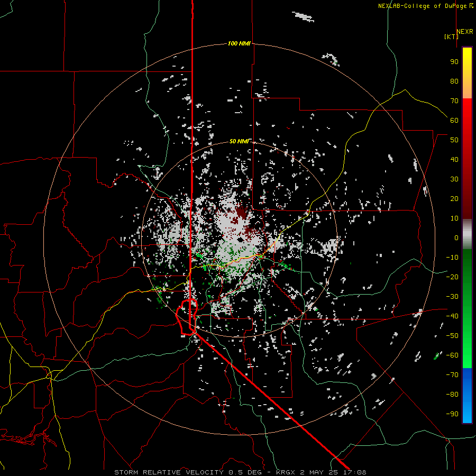Select the 90 value on the velocity scale
Image resolution: width=476 pixels, height=476 pixels.
point(454,62)
